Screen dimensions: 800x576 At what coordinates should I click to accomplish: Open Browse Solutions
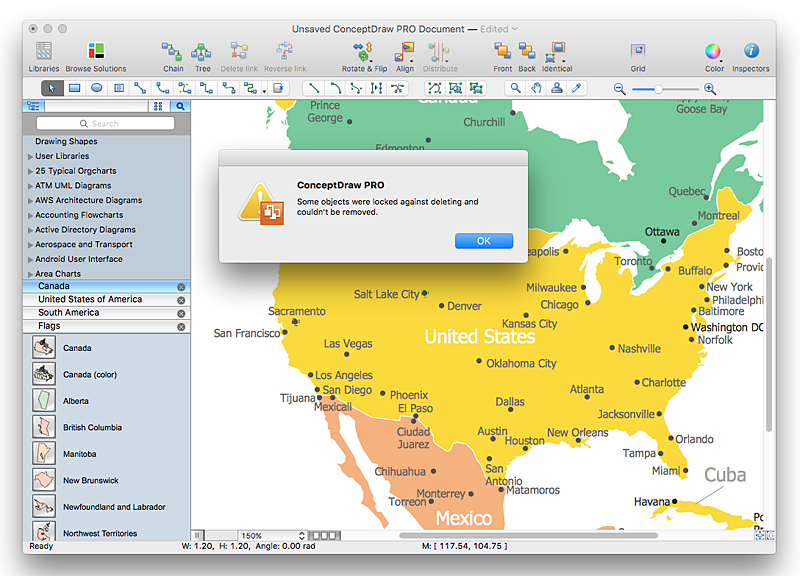(x=96, y=57)
